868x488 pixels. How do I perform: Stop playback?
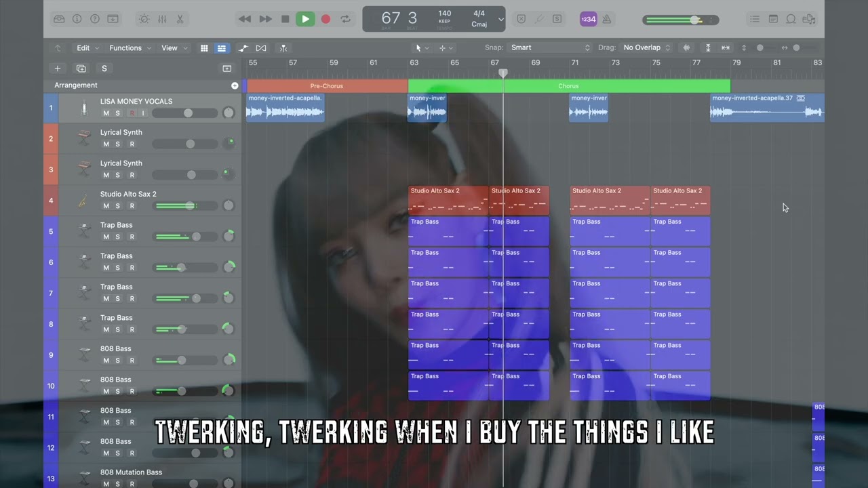(x=285, y=19)
